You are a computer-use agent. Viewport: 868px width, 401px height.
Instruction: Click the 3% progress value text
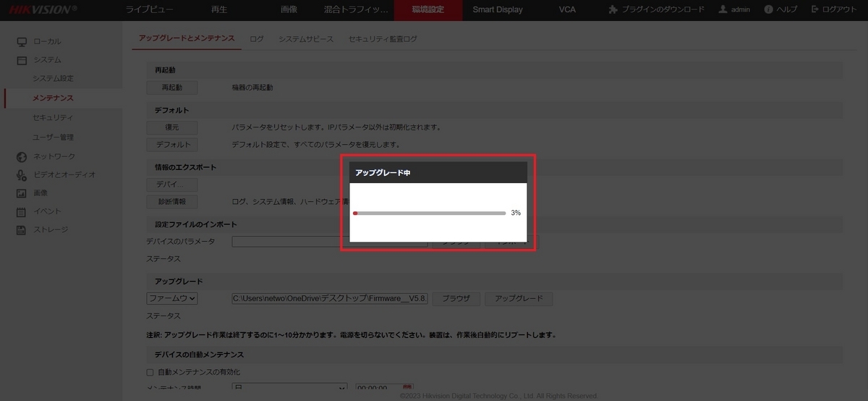516,213
